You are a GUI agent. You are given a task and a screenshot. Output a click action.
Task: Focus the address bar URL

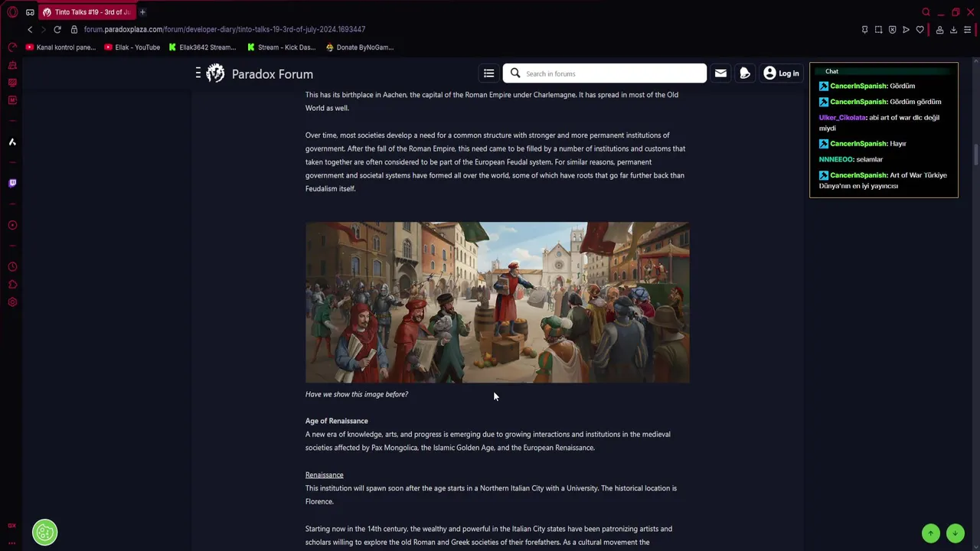coord(224,29)
